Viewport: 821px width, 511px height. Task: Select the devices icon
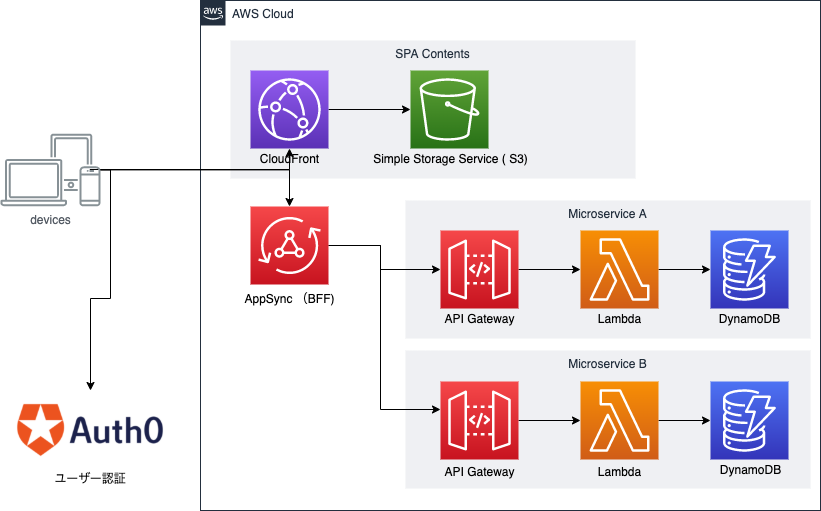(52, 172)
